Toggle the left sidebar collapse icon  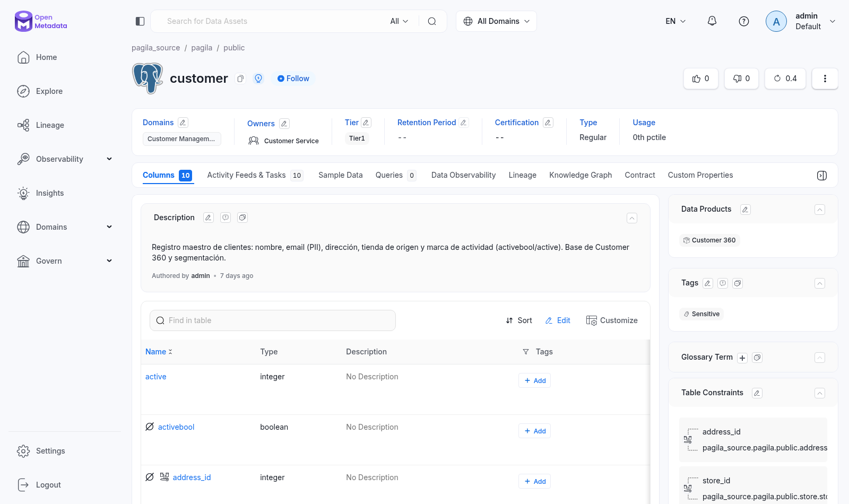click(140, 21)
